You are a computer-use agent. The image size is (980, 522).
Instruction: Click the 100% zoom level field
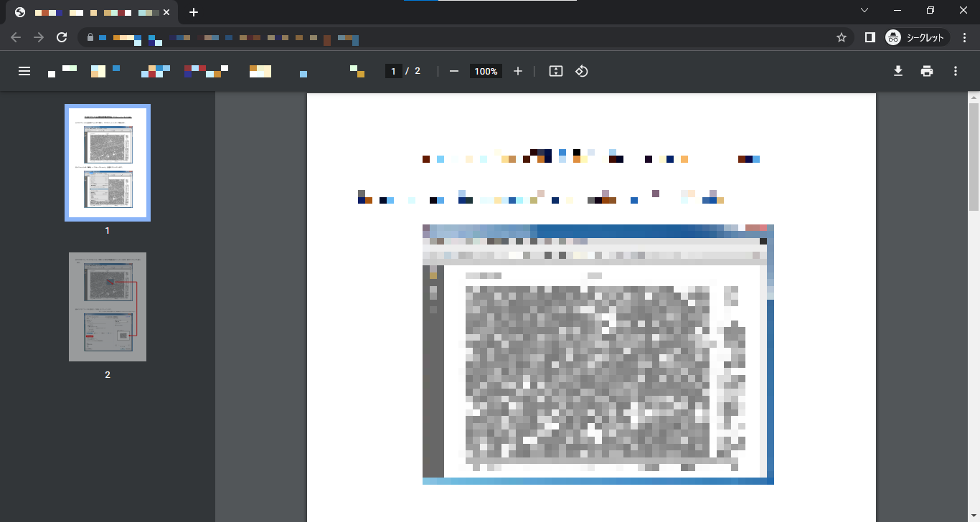(x=486, y=71)
